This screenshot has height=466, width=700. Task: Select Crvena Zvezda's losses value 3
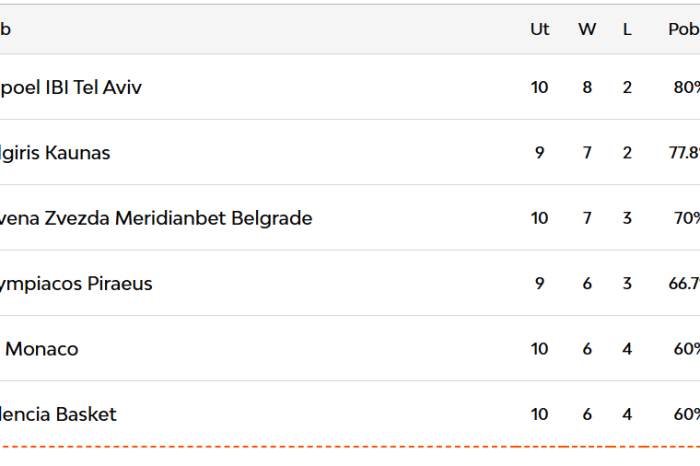[x=627, y=218]
